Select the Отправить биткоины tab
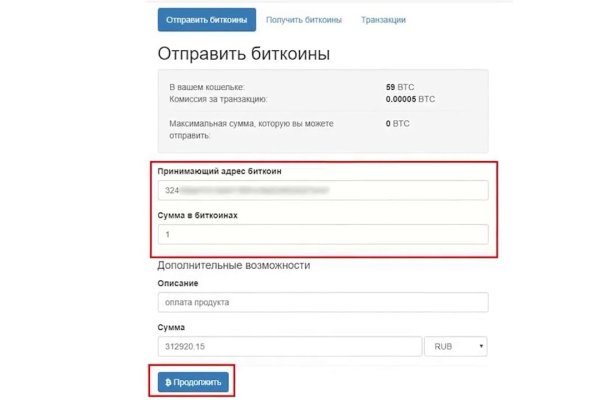 207,20
